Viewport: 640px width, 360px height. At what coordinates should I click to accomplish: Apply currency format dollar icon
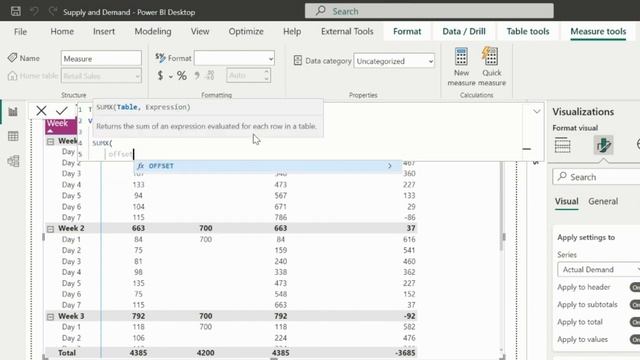(160, 76)
